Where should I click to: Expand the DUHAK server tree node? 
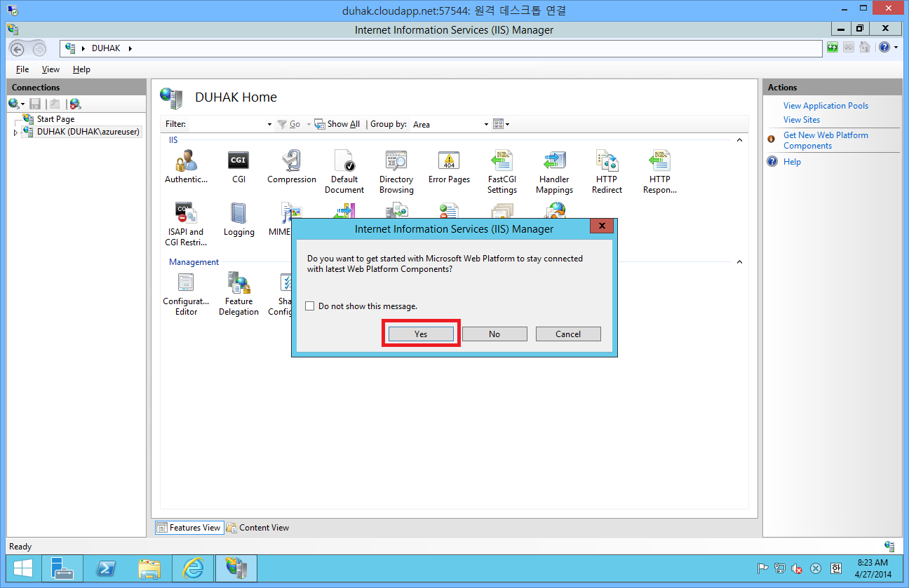(x=15, y=132)
